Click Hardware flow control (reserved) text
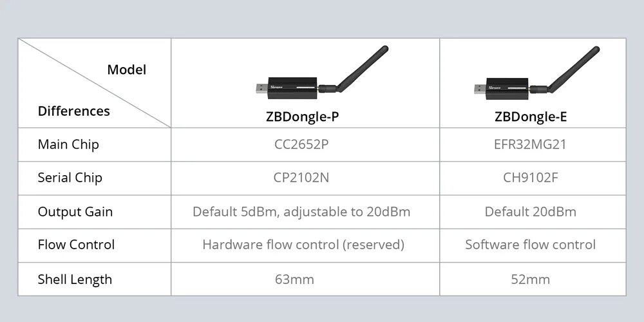644x322 pixels. pos(303,245)
